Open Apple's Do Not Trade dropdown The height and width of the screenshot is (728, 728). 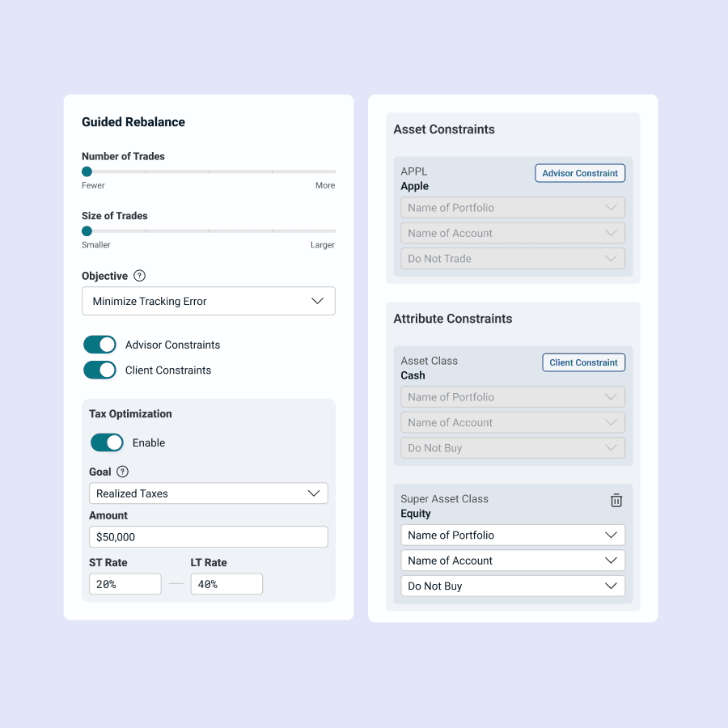(512, 259)
